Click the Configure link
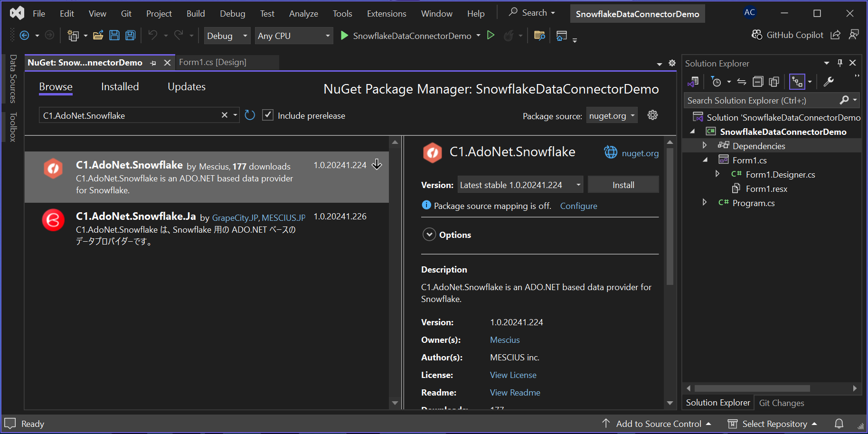 pyautogui.click(x=578, y=206)
